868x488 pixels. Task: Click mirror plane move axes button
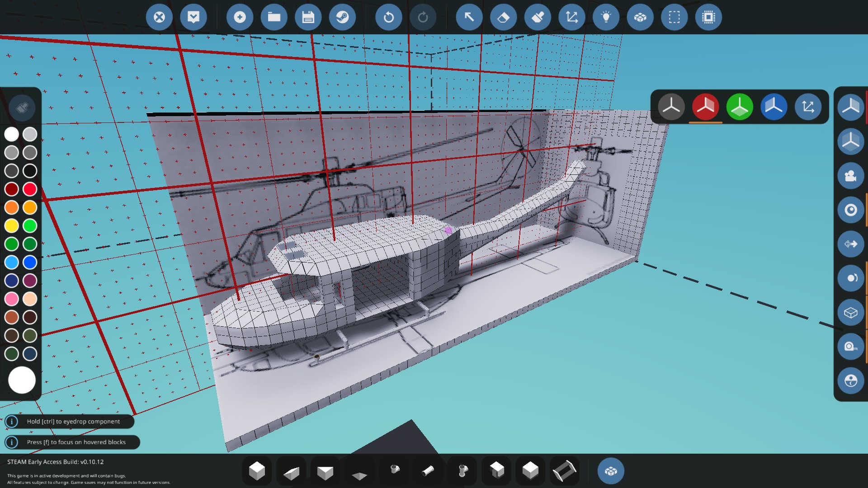click(808, 107)
